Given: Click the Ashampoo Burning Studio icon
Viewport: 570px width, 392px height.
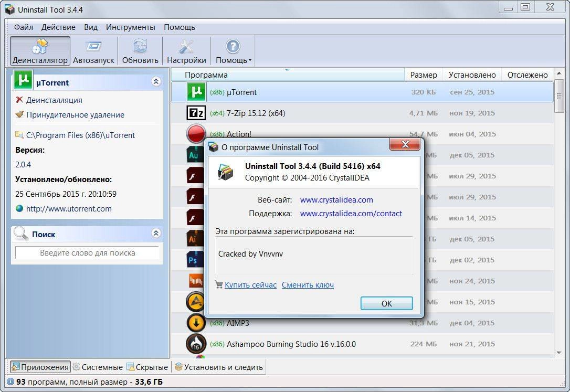Looking at the screenshot, I should coord(196,344).
